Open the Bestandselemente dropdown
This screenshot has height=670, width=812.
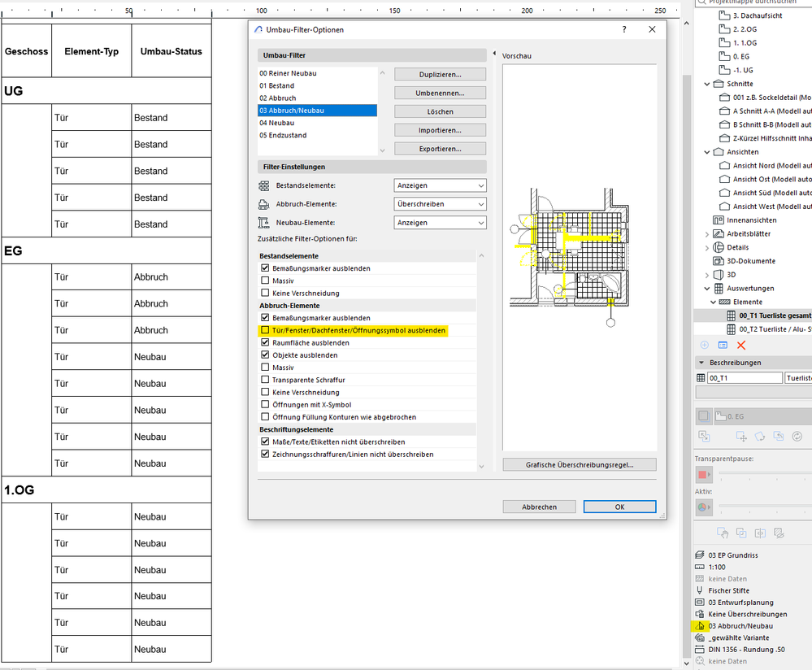click(440, 185)
